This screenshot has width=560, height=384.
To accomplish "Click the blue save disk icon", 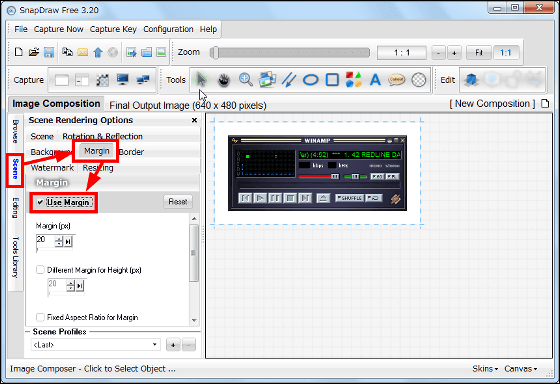I will point(49,53).
